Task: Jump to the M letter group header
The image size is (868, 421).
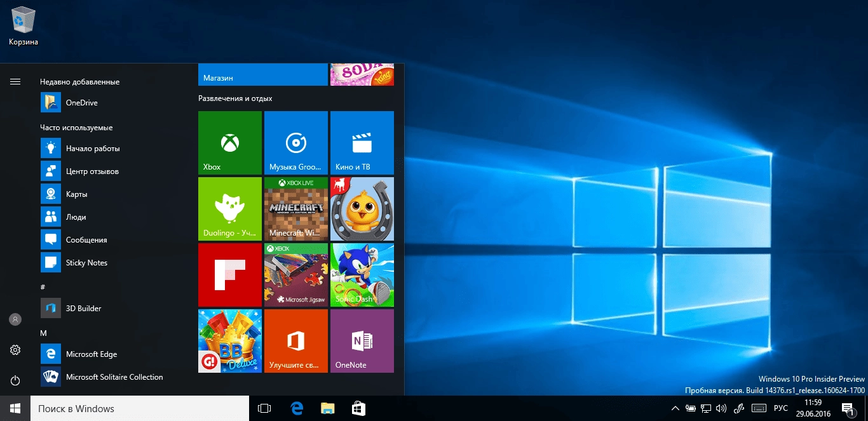Action: (43, 333)
